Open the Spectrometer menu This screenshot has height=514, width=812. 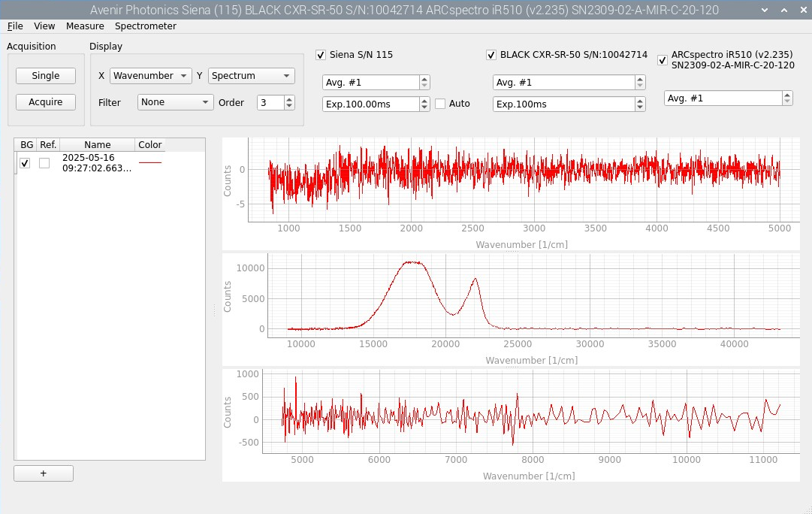click(146, 26)
